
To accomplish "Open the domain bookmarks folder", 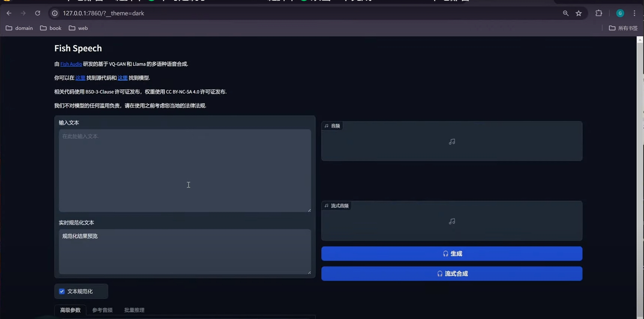I will pyautogui.click(x=20, y=28).
